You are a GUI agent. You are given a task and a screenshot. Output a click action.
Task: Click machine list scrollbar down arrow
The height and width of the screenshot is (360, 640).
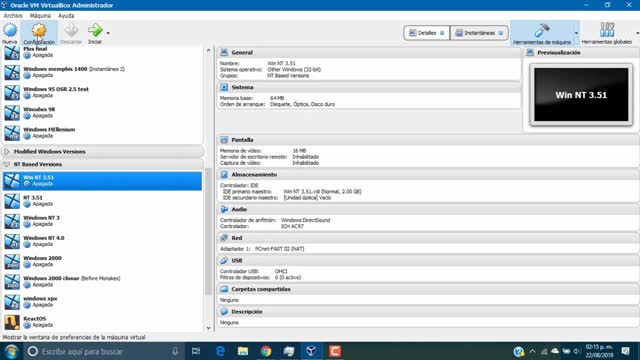click(208, 328)
